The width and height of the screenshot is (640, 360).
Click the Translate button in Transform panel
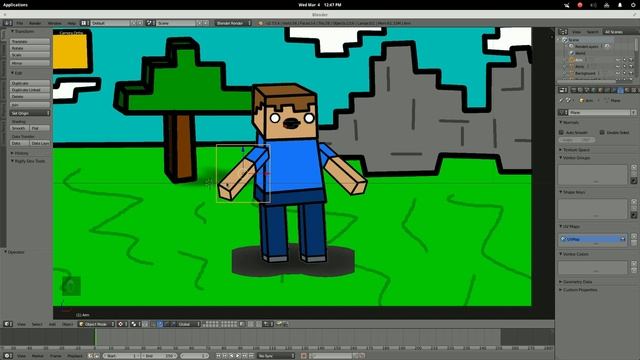click(x=30, y=42)
